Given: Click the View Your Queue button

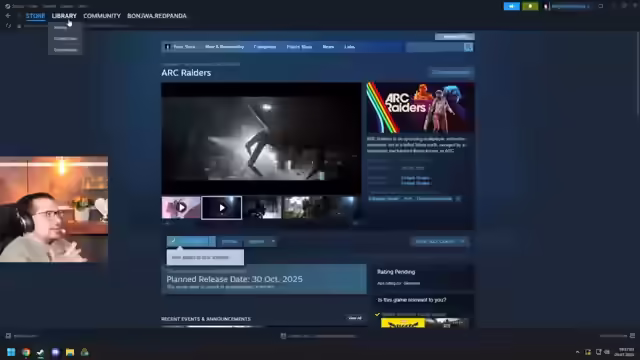Looking at the screenshot, I should 440,242.
